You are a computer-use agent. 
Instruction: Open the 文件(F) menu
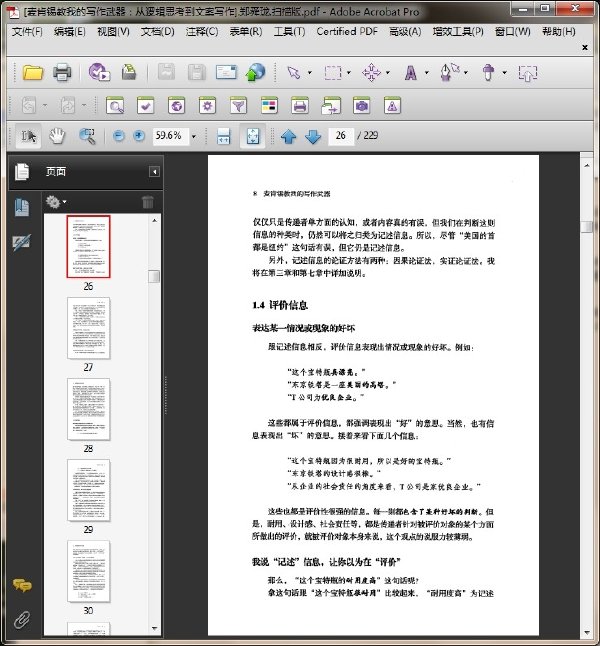tap(27, 32)
